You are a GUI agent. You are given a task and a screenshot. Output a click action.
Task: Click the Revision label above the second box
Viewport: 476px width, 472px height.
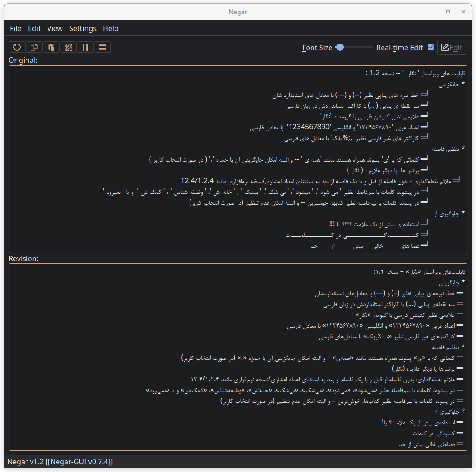tap(24, 259)
